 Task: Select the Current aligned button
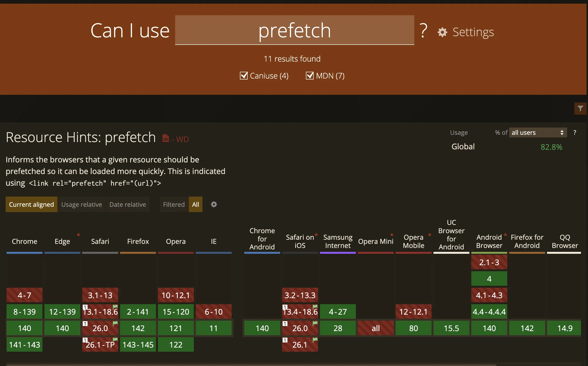31,204
